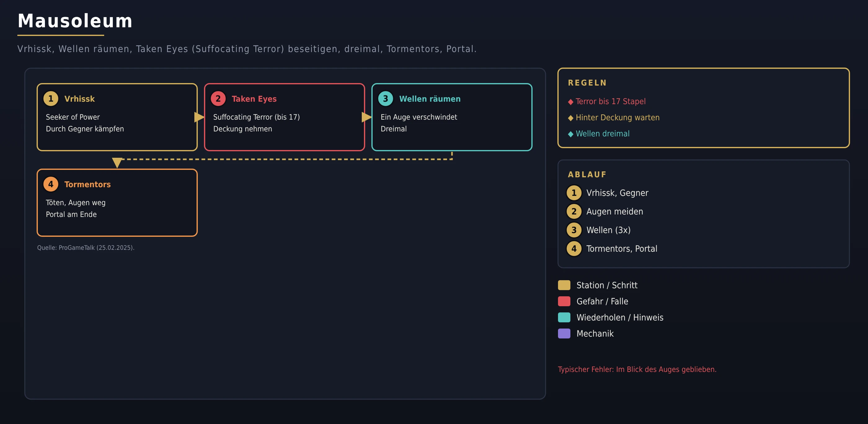
Task: Click the rule Wellen dreimal
Action: click(602, 134)
